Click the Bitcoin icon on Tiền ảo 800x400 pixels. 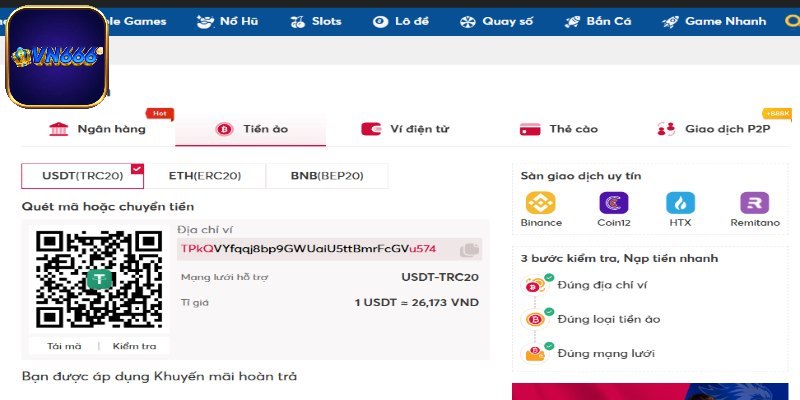pyautogui.click(x=224, y=129)
